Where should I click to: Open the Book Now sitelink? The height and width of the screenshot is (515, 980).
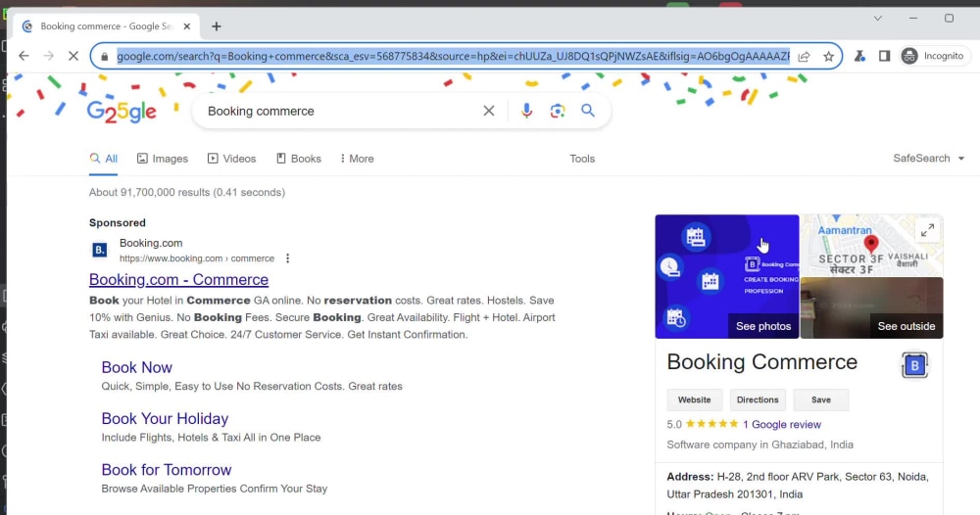click(137, 367)
